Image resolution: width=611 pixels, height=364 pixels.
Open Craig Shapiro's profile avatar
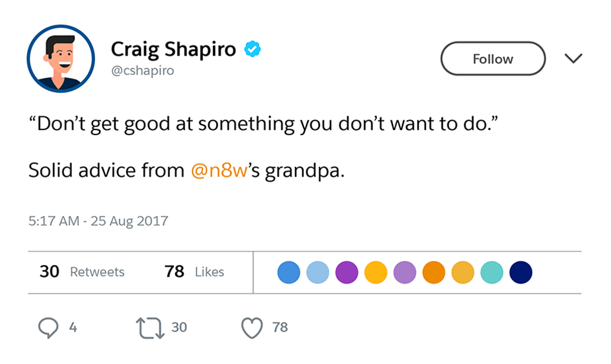click(61, 59)
